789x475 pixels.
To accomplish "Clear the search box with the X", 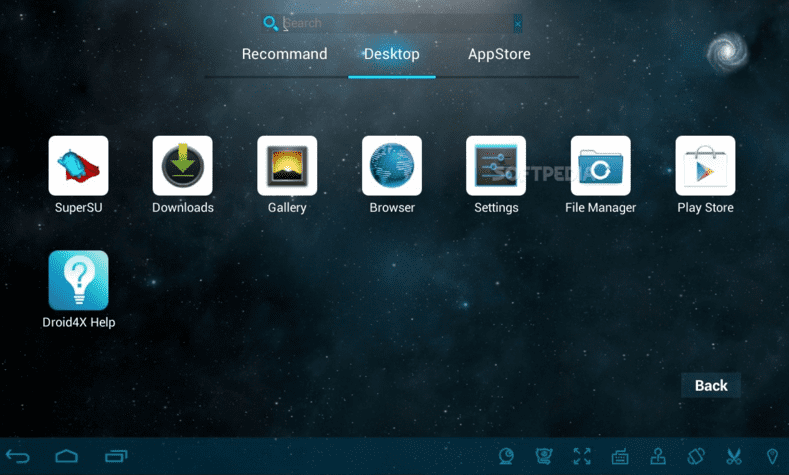I will pos(517,23).
